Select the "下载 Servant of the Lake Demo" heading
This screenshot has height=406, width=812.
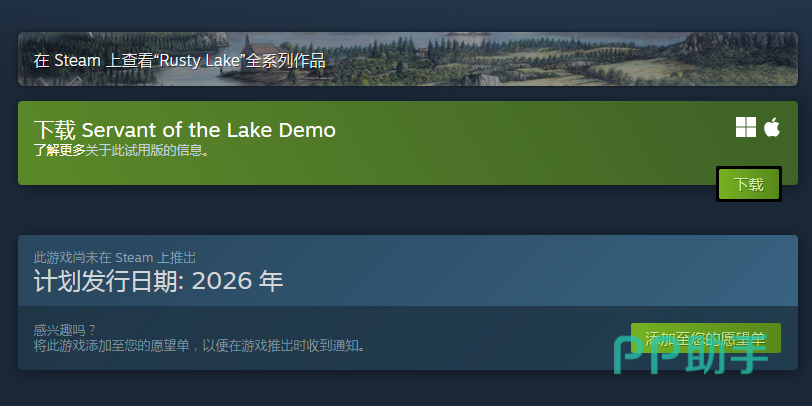point(185,129)
